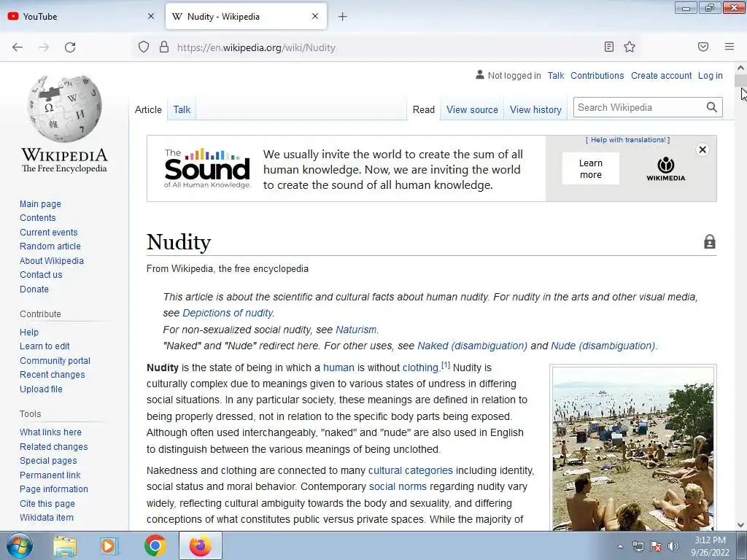
Task: Click Help with translations link
Action: 628,140
